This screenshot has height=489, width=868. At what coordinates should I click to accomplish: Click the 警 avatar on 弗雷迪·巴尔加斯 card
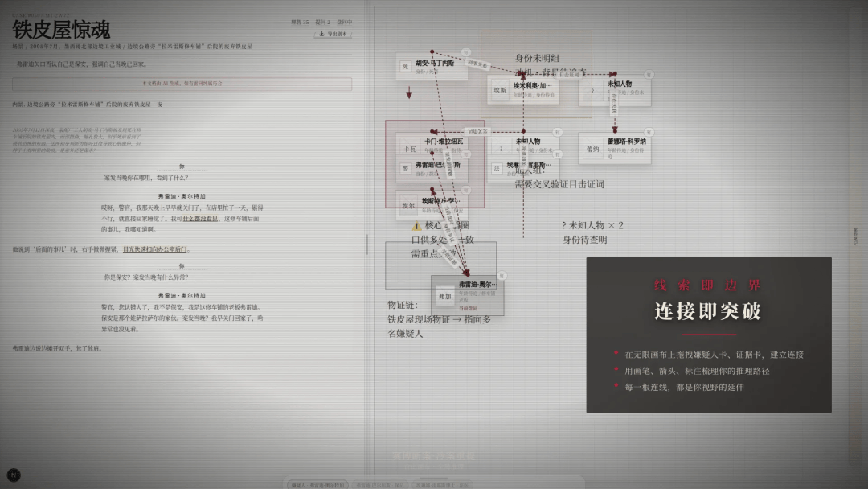tap(406, 168)
